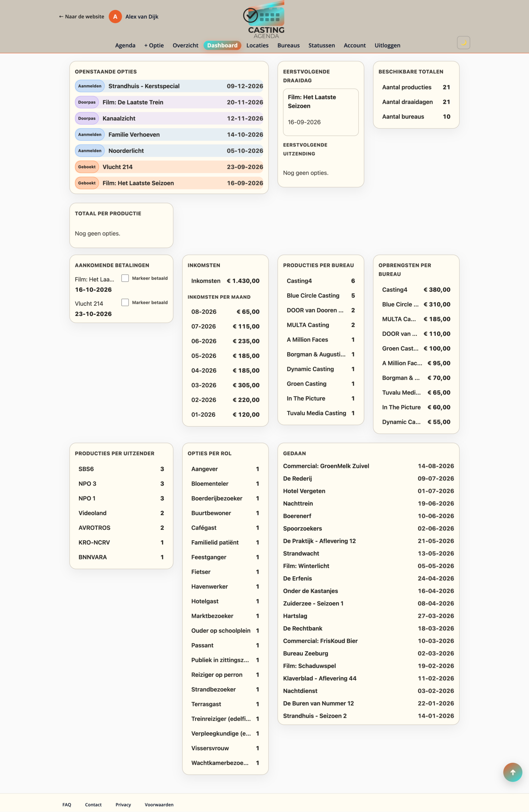529x812 pixels.
Task: Click the Aantal bureaus total row
Action: click(416, 116)
